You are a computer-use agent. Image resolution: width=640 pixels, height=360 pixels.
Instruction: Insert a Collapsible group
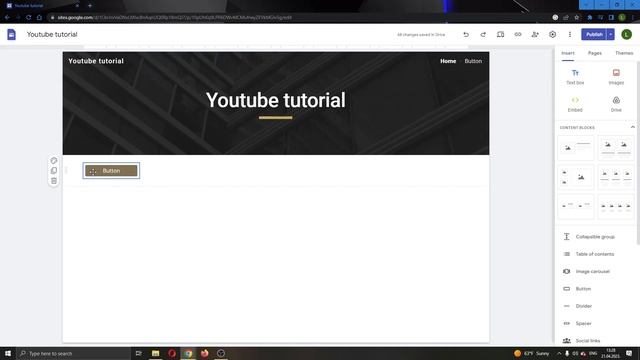590,237
